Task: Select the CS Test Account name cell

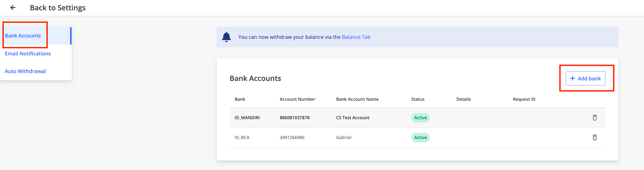Action: (353, 118)
